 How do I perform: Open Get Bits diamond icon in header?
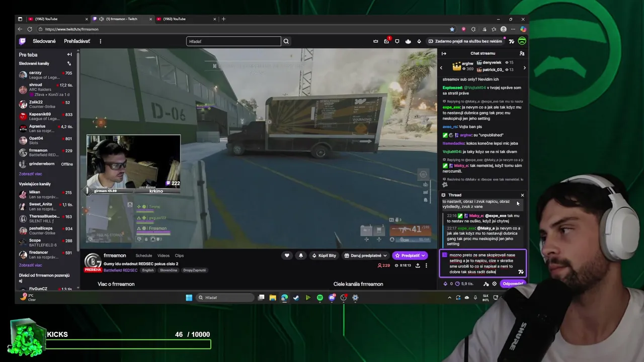click(x=419, y=41)
